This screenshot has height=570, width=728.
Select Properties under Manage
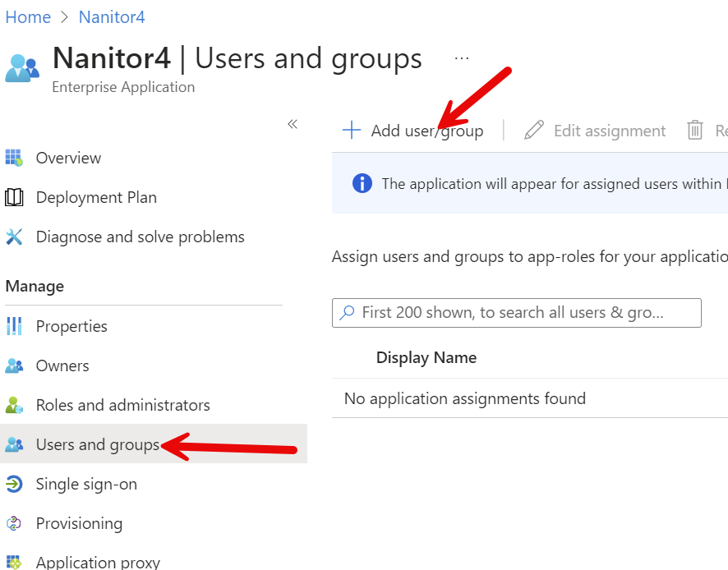point(71,326)
